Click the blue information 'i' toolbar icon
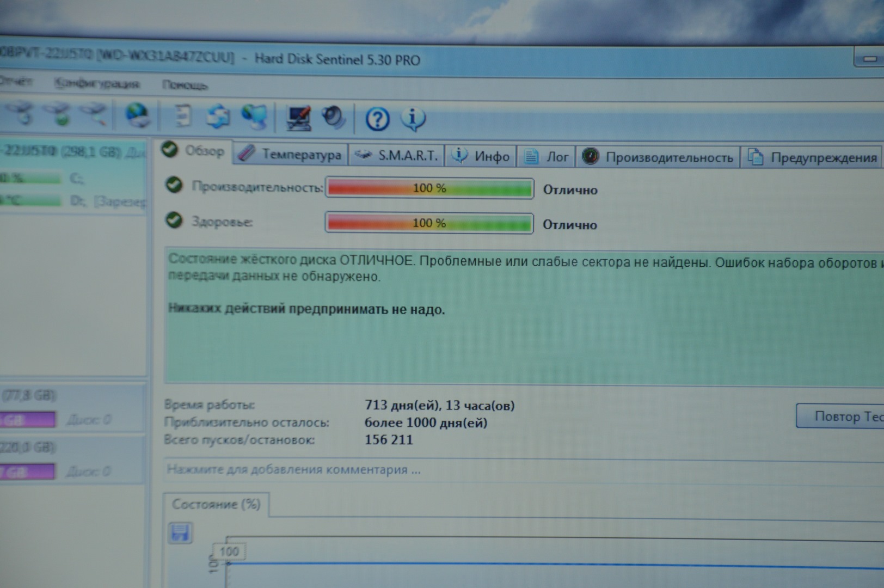The image size is (884, 588). [413, 119]
